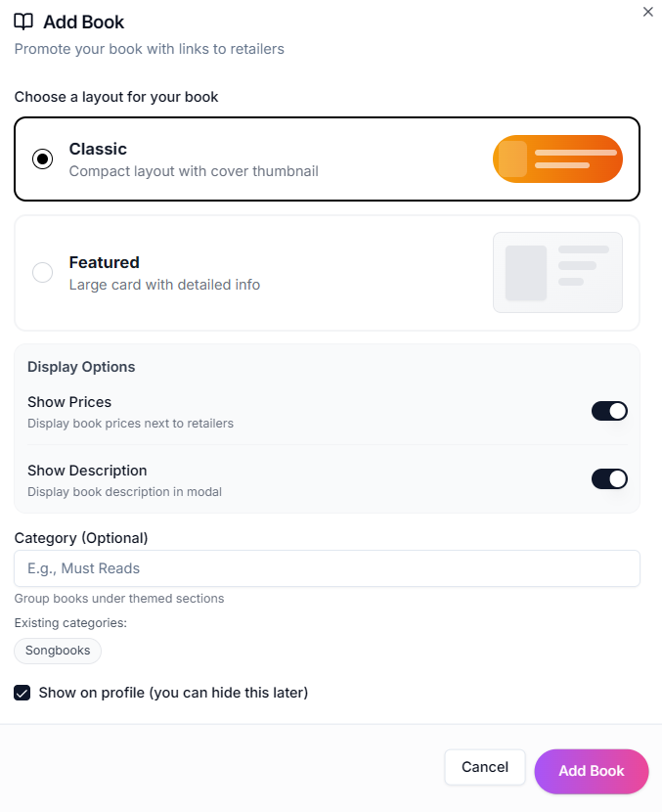The image size is (662, 812).
Task: Click the Classic layout title text
Action: pos(98,149)
